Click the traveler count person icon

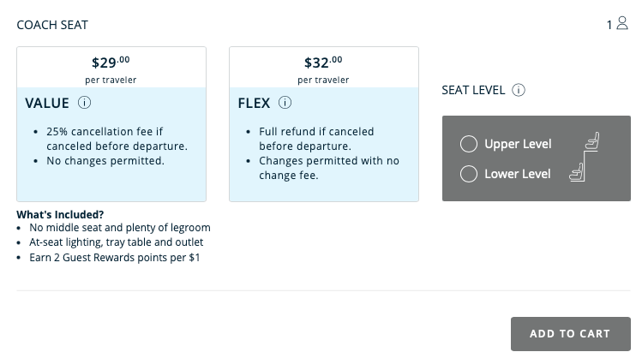[x=623, y=24]
